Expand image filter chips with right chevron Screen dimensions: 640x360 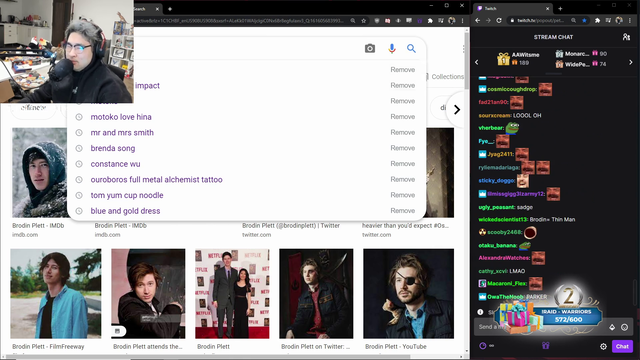click(457, 109)
